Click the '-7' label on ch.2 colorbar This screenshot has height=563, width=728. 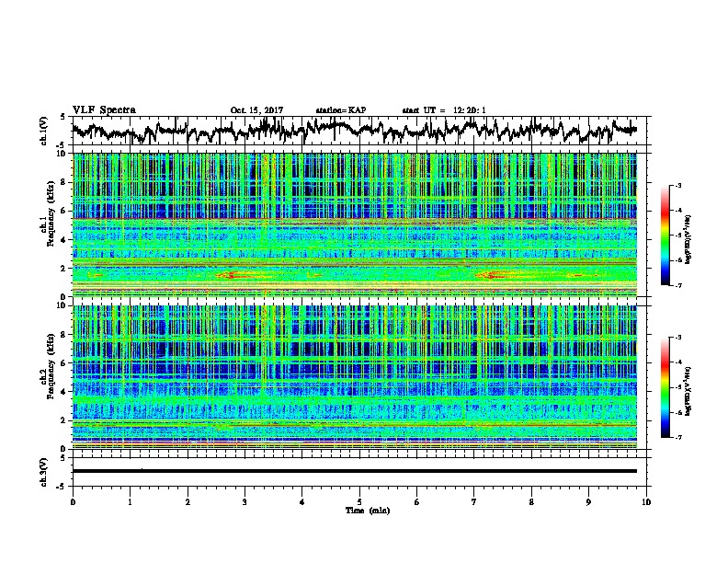[678, 437]
